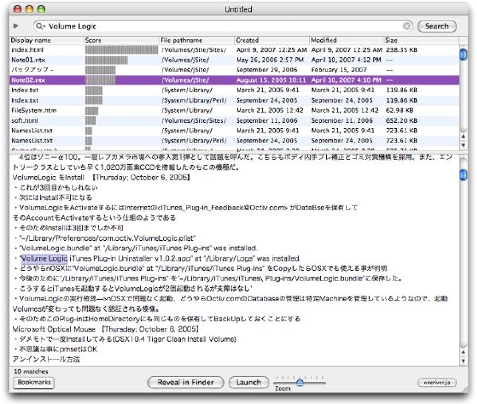Click the Launch button
This screenshot has height=404, width=477.
click(x=249, y=382)
